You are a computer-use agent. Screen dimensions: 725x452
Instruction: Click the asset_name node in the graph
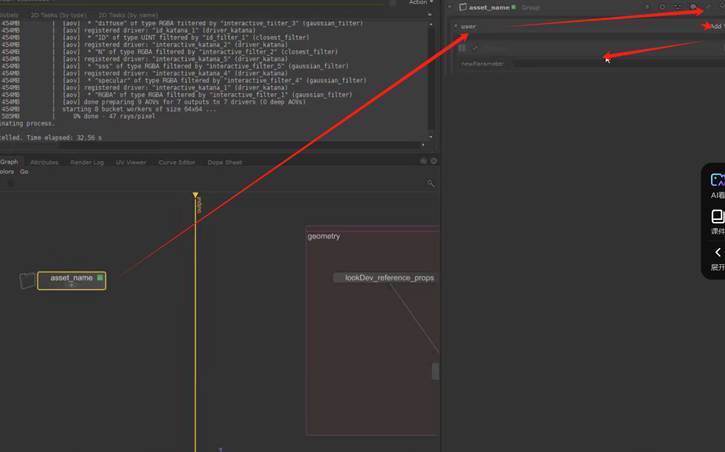[x=70, y=279]
